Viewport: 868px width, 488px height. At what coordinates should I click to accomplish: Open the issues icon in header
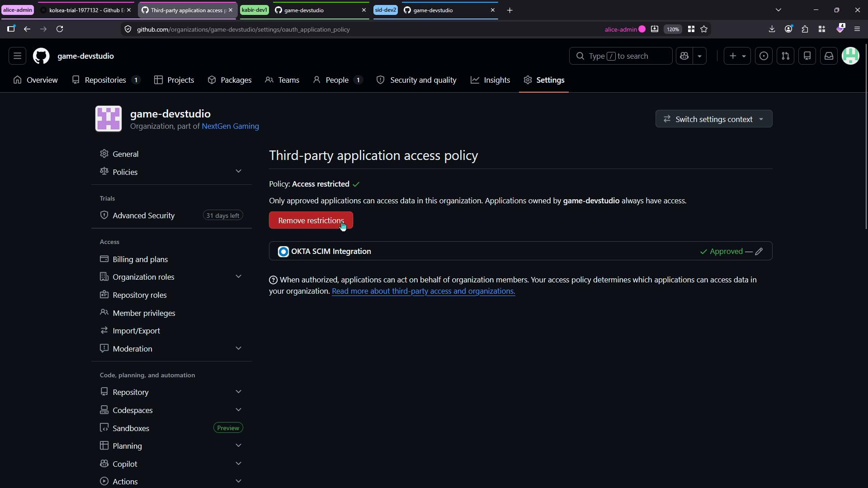pos(764,56)
